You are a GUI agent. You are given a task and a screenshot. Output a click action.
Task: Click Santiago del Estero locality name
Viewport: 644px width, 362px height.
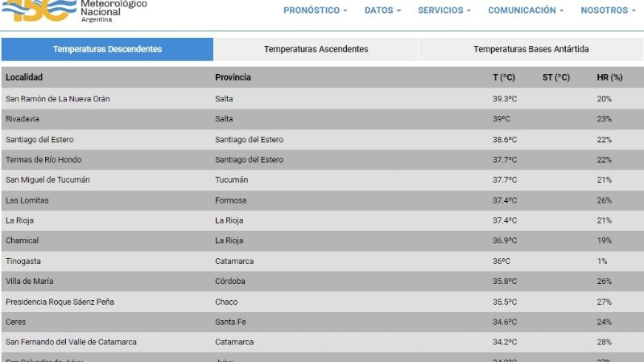pyautogui.click(x=39, y=139)
